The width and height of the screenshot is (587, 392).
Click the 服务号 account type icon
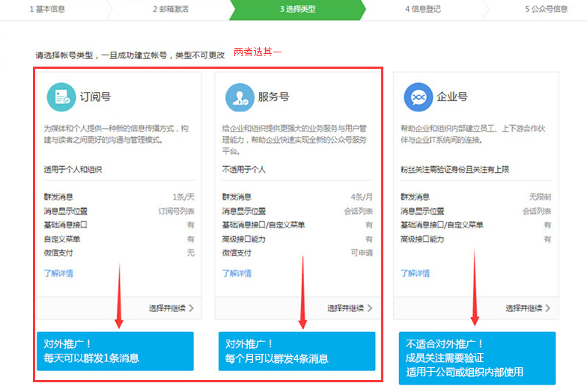[239, 97]
